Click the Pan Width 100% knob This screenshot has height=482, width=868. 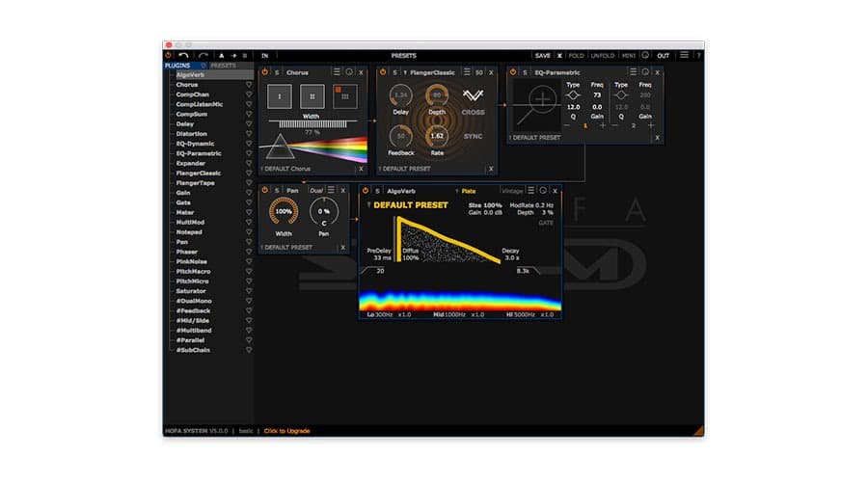point(284,211)
